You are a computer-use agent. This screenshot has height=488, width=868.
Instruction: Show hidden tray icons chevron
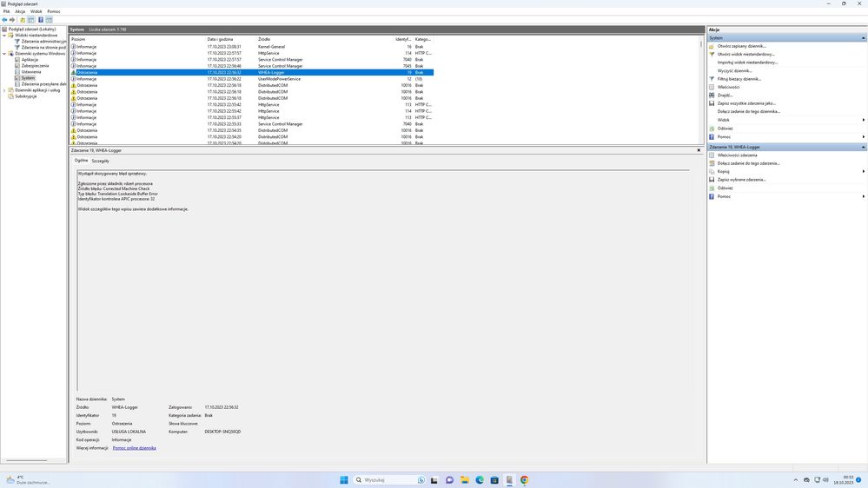click(796, 479)
